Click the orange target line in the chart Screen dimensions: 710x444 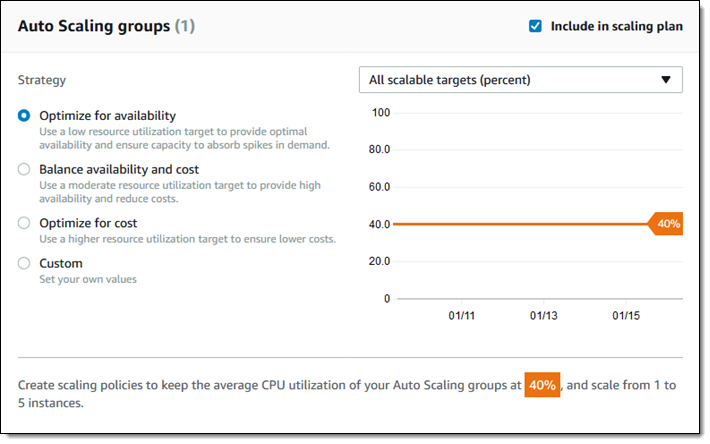tap(520, 224)
